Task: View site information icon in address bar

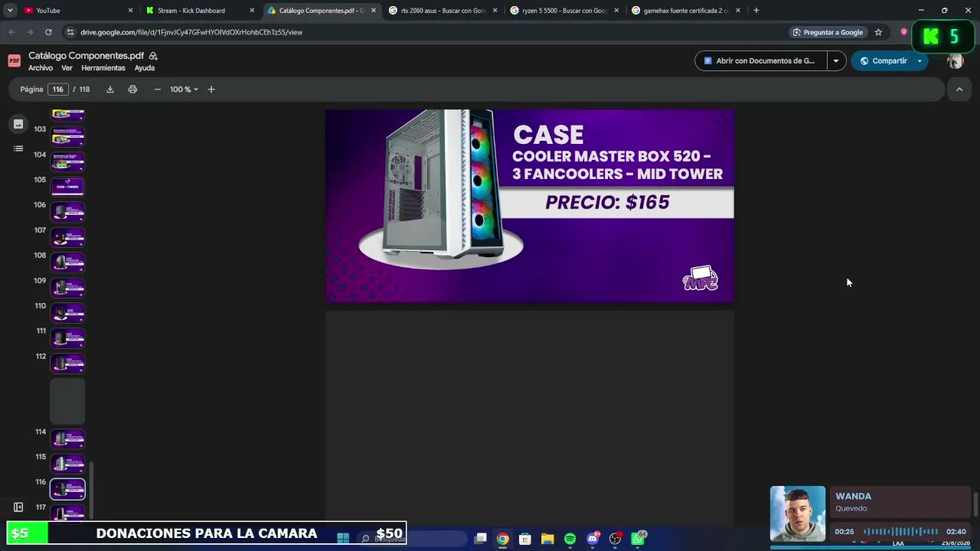Action: pos(70,32)
